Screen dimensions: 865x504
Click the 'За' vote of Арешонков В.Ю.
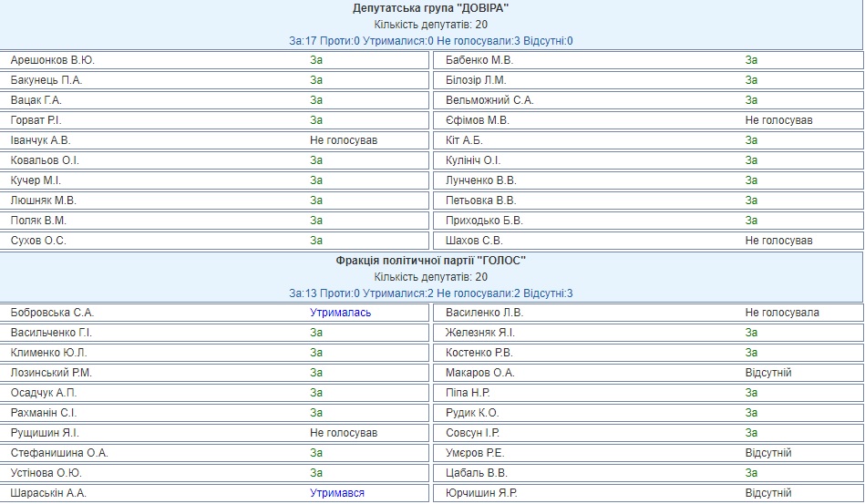316,60
